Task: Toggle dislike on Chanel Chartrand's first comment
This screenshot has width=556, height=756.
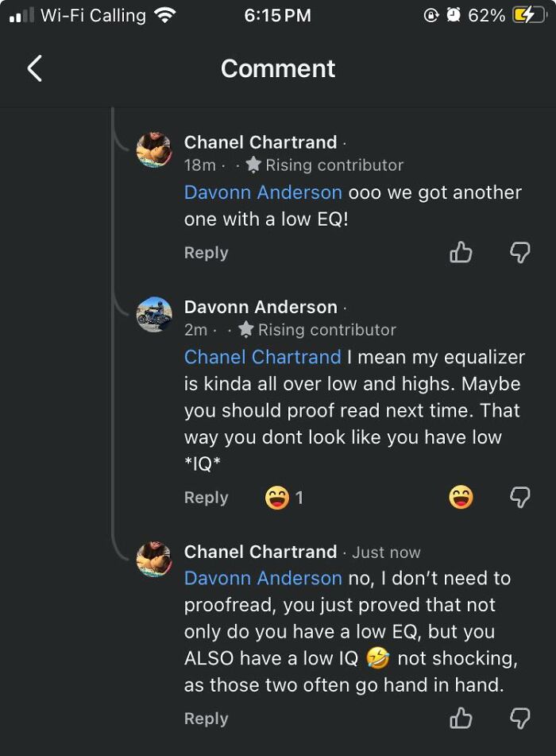Action: point(519,252)
